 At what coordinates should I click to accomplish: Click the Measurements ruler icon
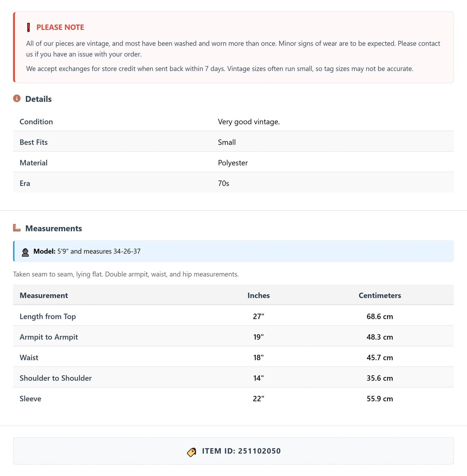(x=17, y=228)
